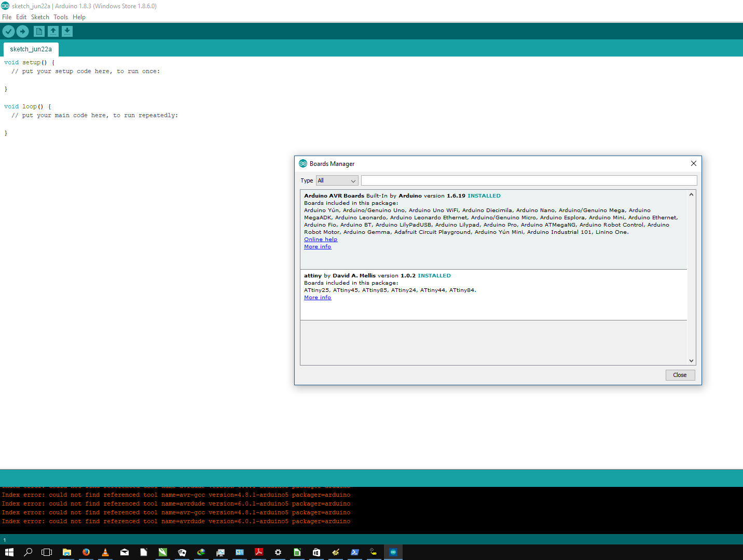Viewport: 743px width, 560px height.
Task: Save the sketch with the down-arrow icon
Action: click(67, 32)
